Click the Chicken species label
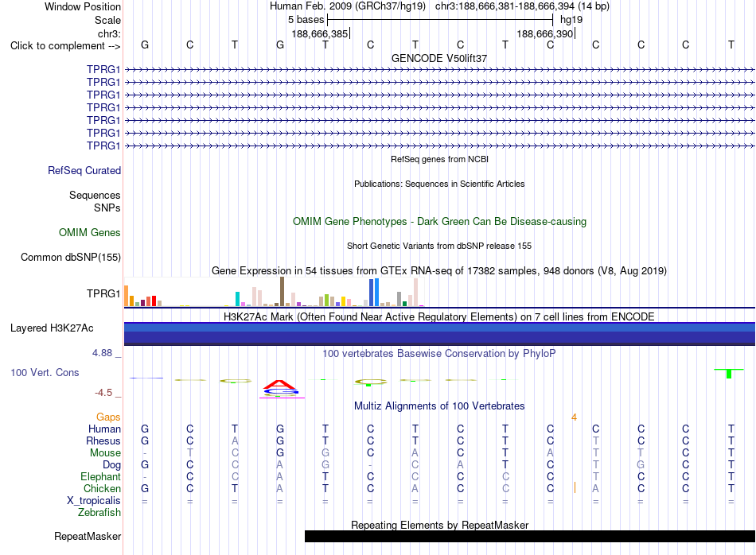 point(102,488)
